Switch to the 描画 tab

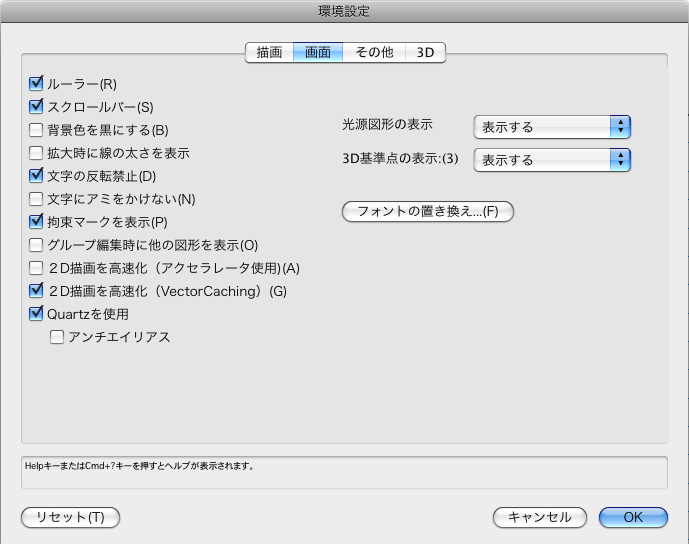269,53
